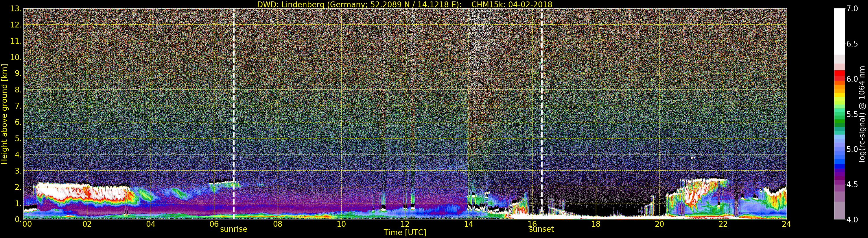Screen dimensions: 868x238
Task: Pick the red band of the colorbar
Action: click(839, 76)
